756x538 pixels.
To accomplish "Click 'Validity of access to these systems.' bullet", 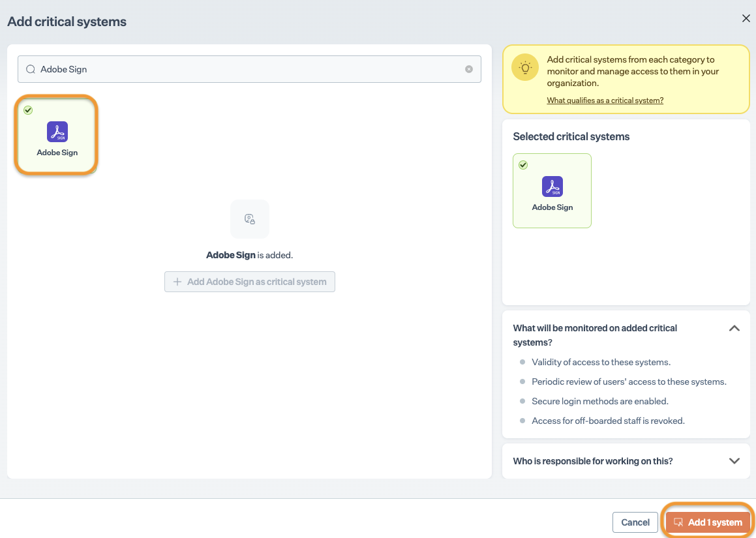I will point(601,362).
